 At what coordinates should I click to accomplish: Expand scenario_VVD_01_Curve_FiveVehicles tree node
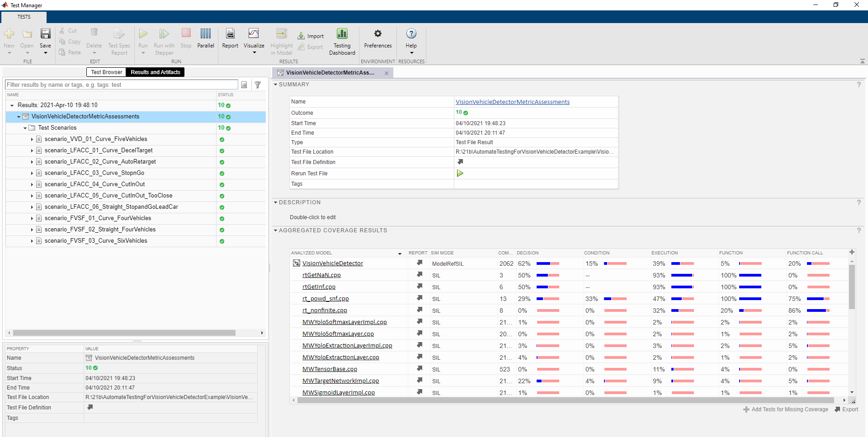click(32, 139)
